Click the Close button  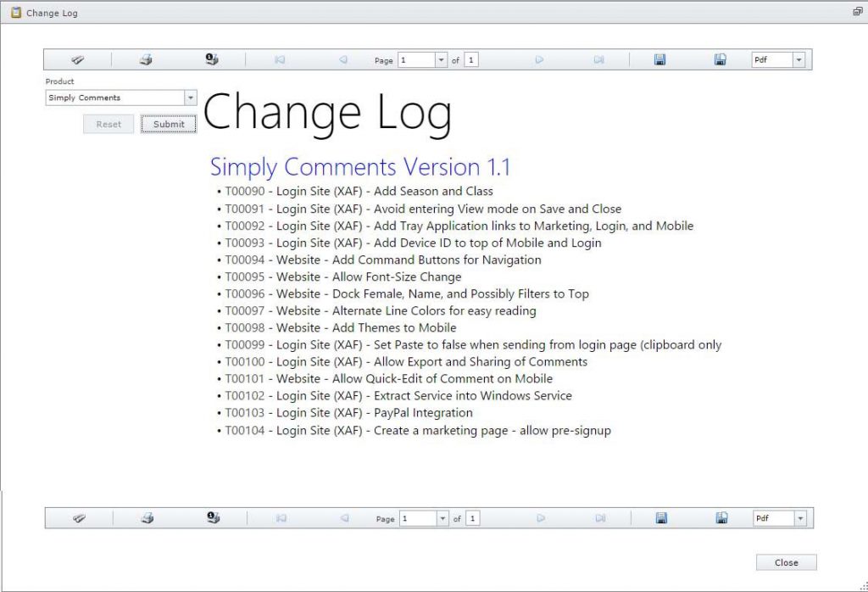pos(786,562)
